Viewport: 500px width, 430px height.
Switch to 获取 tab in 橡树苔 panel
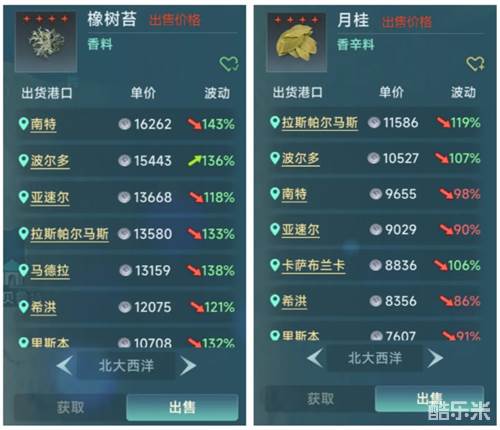pos(70,407)
